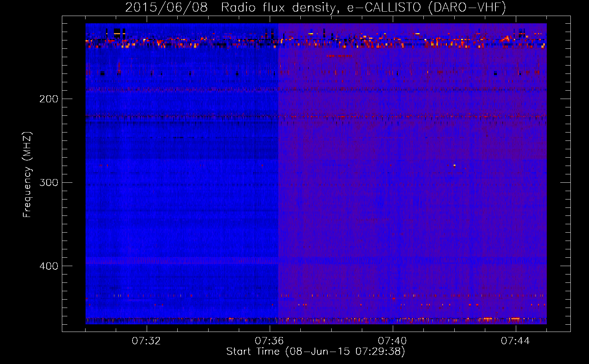Click the 300 frequency tick label
The width and height of the screenshot is (589, 364).
tap(49, 182)
